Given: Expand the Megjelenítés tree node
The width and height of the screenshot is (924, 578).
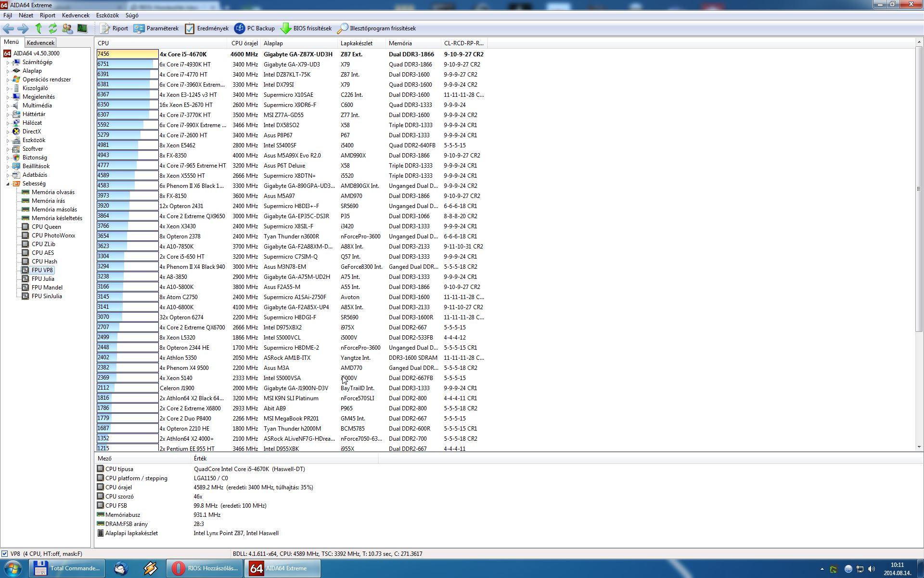Looking at the screenshot, I should tap(8, 97).
